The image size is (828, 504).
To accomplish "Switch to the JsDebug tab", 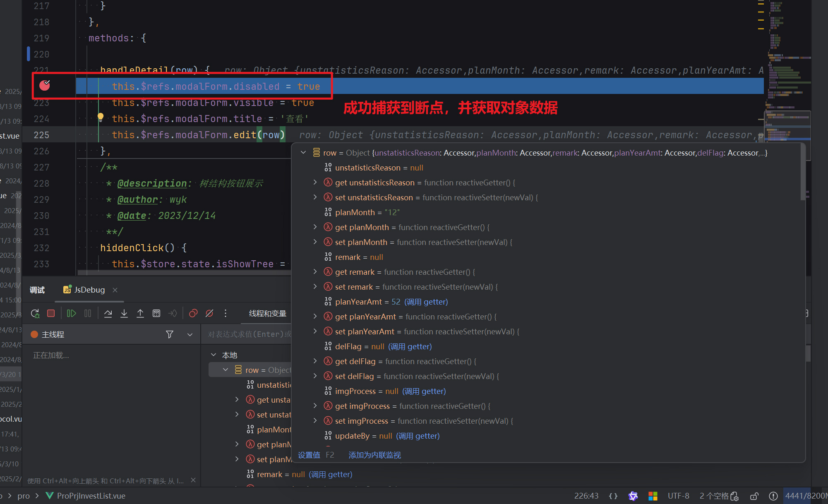I will coord(89,290).
